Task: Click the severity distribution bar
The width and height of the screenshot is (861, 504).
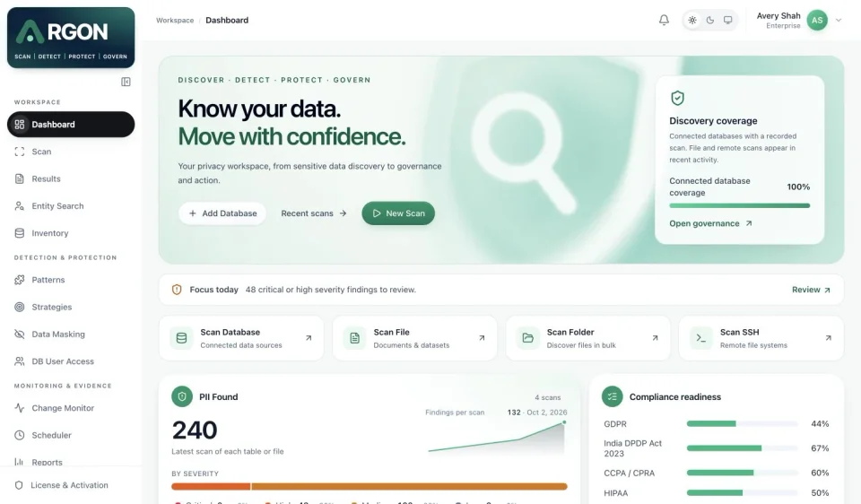Action: point(369,486)
